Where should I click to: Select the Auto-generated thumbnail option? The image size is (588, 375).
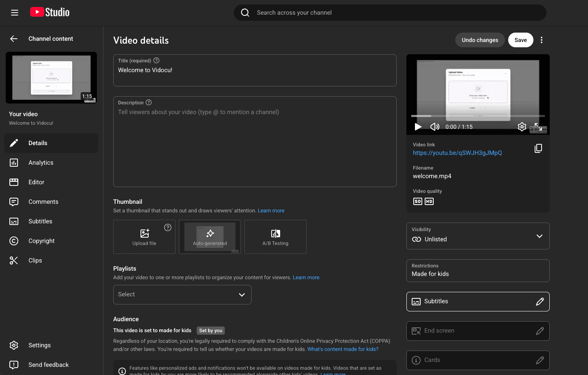[x=210, y=237]
